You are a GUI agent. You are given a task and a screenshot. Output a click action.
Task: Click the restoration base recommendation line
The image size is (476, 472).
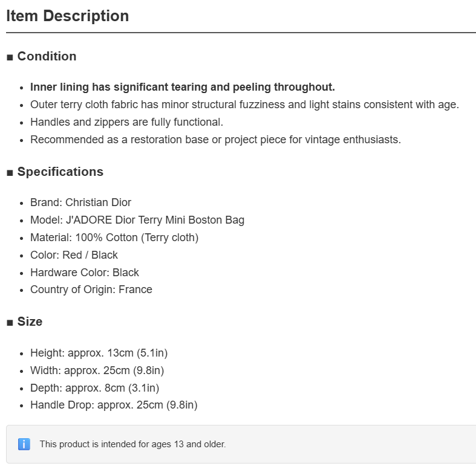[x=215, y=140]
